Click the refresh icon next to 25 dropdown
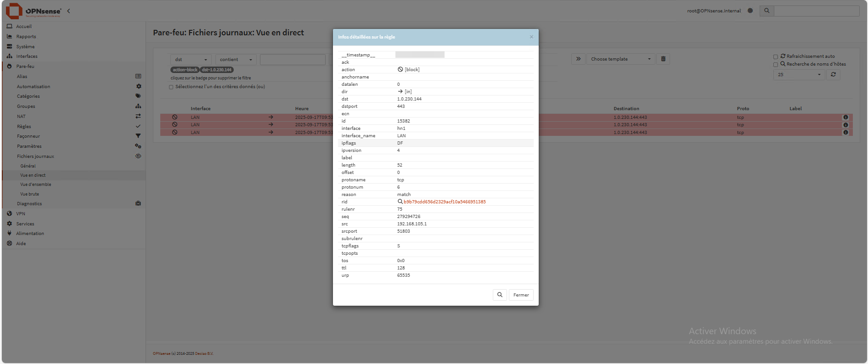Viewport: 868px width, 364px height. pyautogui.click(x=833, y=74)
